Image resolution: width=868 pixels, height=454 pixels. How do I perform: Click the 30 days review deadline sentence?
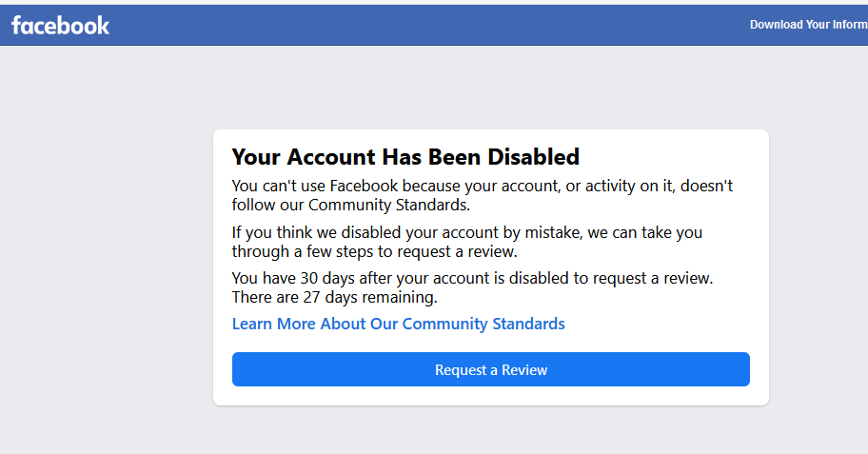pos(472,278)
